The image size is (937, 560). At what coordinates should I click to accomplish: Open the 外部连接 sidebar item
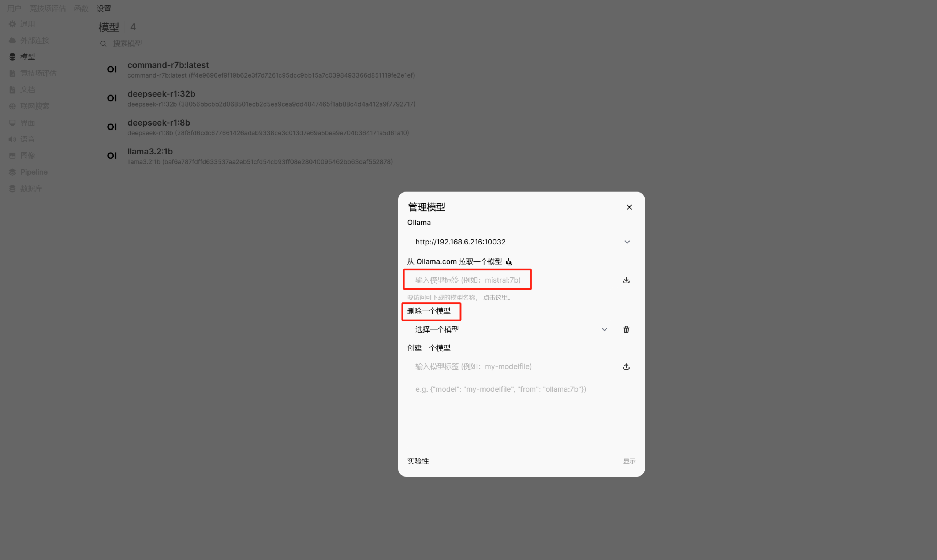coord(35,40)
